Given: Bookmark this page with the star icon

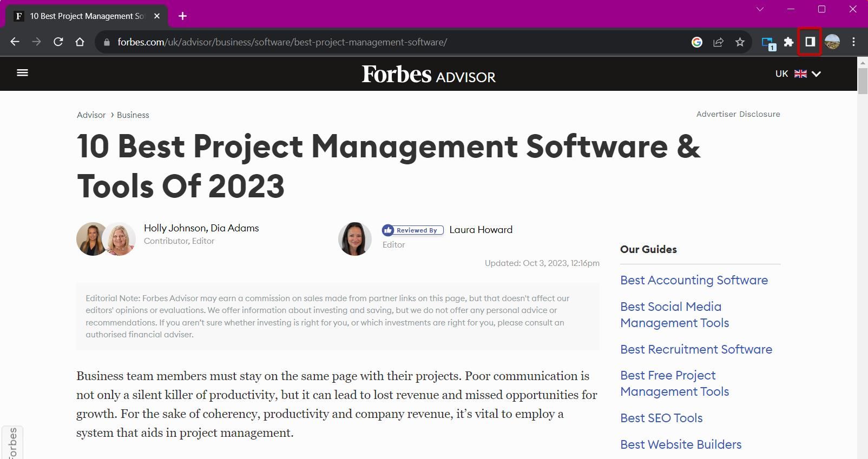Looking at the screenshot, I should click(740, 42).
